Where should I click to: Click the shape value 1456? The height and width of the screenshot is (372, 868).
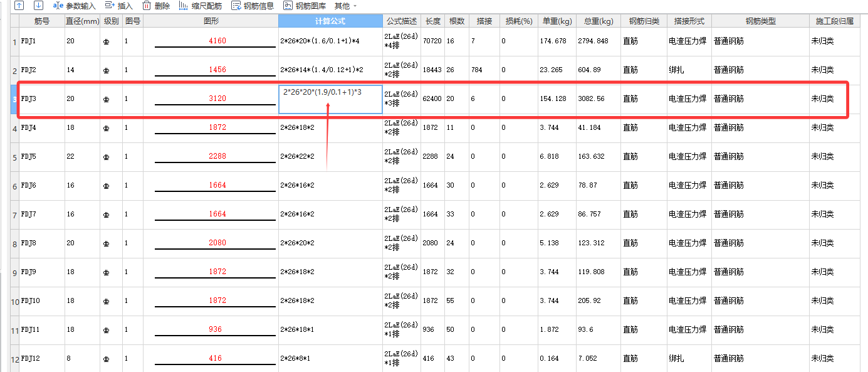pyautogui.click(x=217, y=70)
